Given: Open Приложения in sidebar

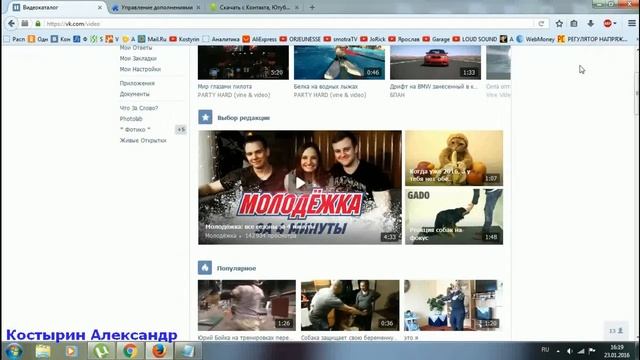Looking at the screenshot, I should pos(137,83).
